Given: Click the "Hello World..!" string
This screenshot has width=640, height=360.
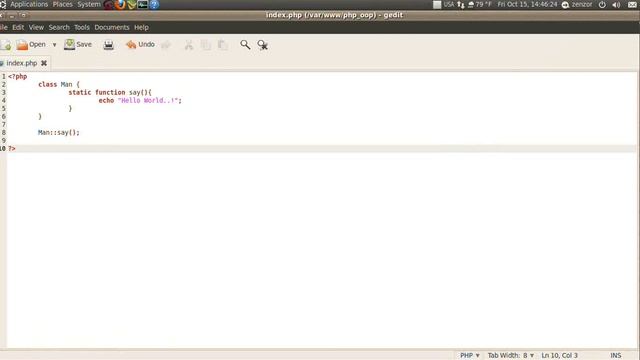Looking at the screenshot, I should tap(149, 100).
